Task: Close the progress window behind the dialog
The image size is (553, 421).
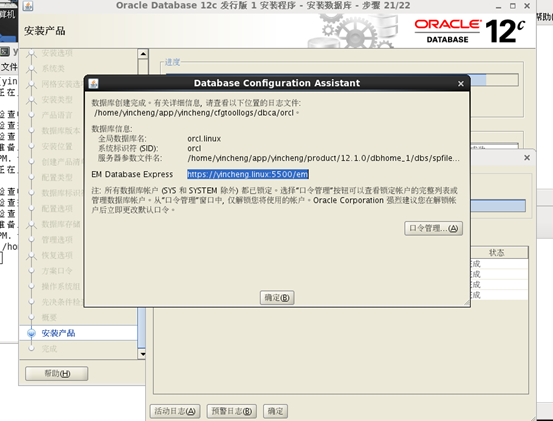Action: click(x=527, y=158)
